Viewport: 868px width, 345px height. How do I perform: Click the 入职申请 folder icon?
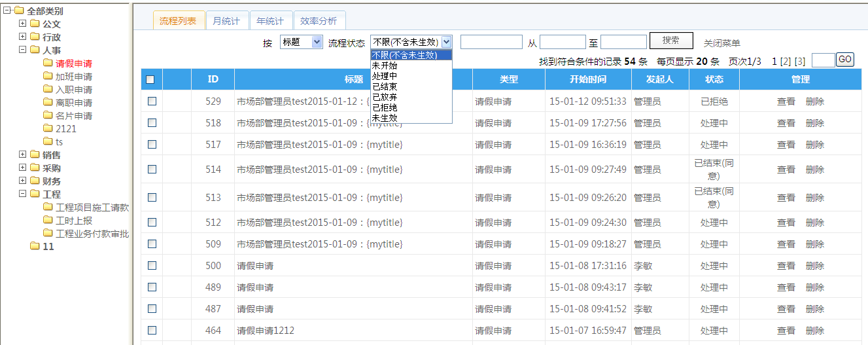tap(48, 90)
